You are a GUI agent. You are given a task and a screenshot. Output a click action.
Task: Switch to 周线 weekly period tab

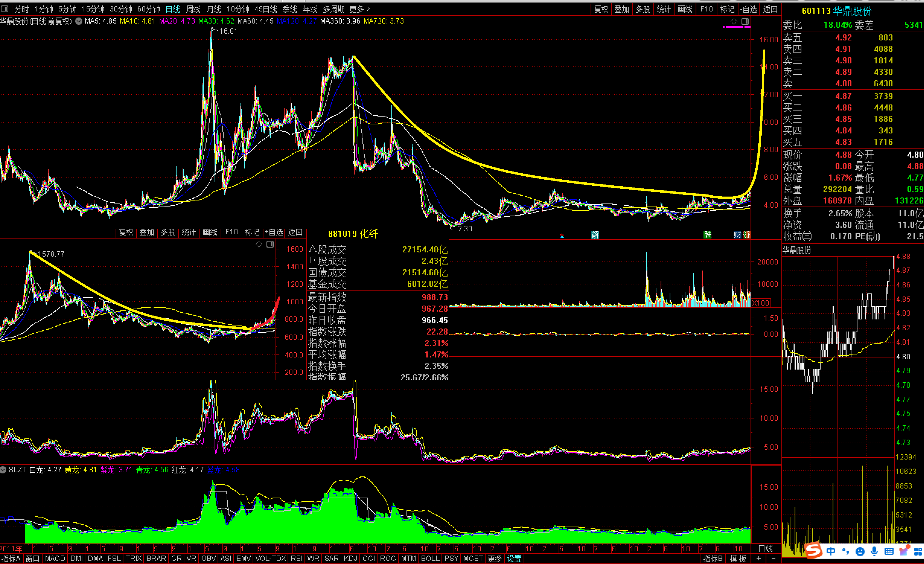tap(193, 9)
